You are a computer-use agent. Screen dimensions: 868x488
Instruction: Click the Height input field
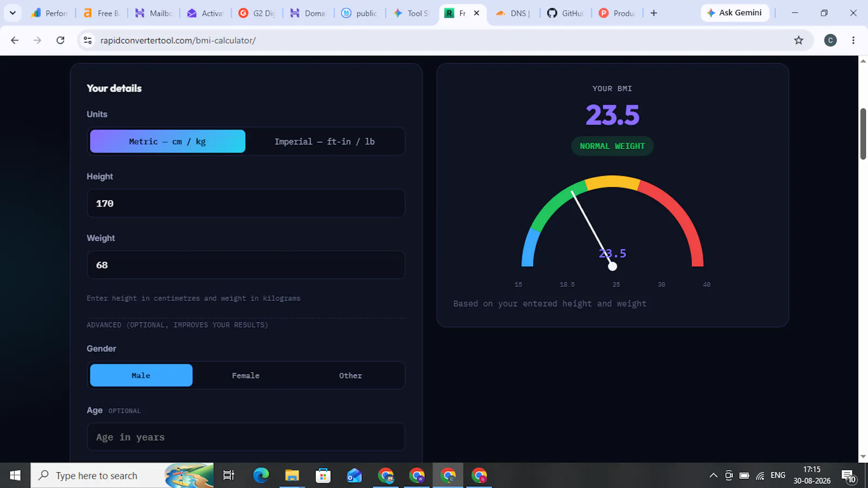(246, 203)
